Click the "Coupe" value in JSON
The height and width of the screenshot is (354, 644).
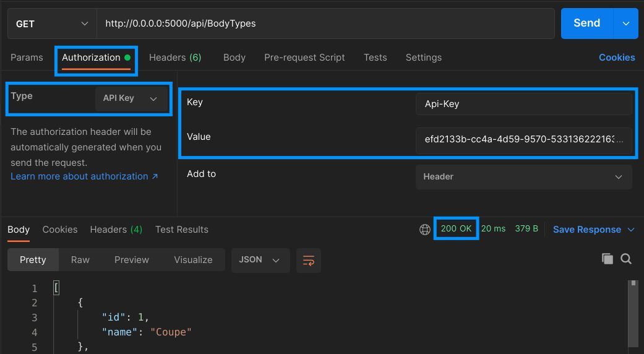(171, 332)
